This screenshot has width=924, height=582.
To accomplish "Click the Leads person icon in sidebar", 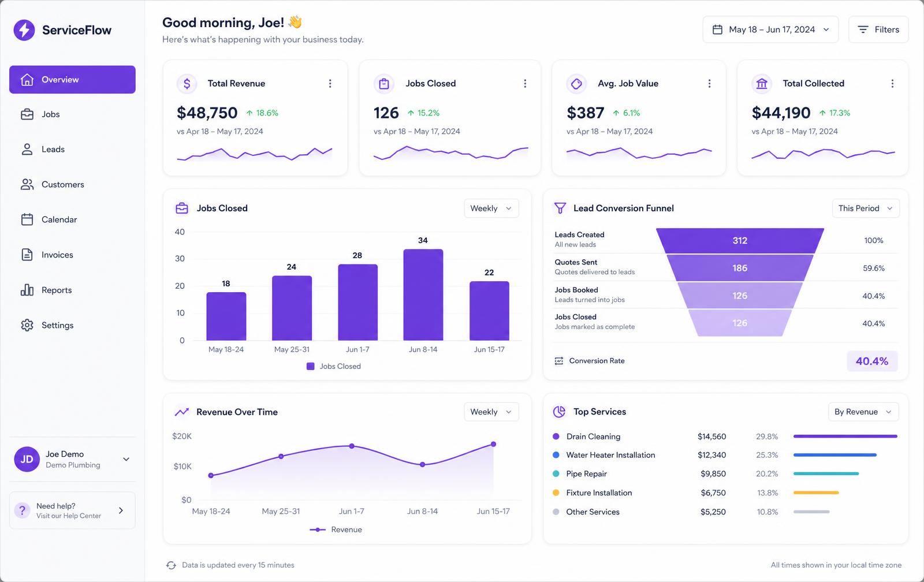I will coord(27,150).
